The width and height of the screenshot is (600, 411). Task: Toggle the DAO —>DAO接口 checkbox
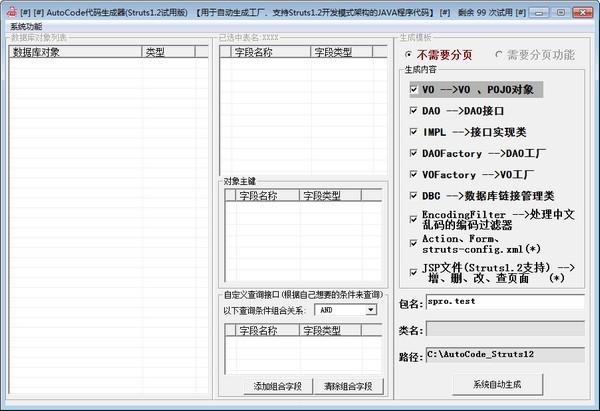tap(413, 111)
